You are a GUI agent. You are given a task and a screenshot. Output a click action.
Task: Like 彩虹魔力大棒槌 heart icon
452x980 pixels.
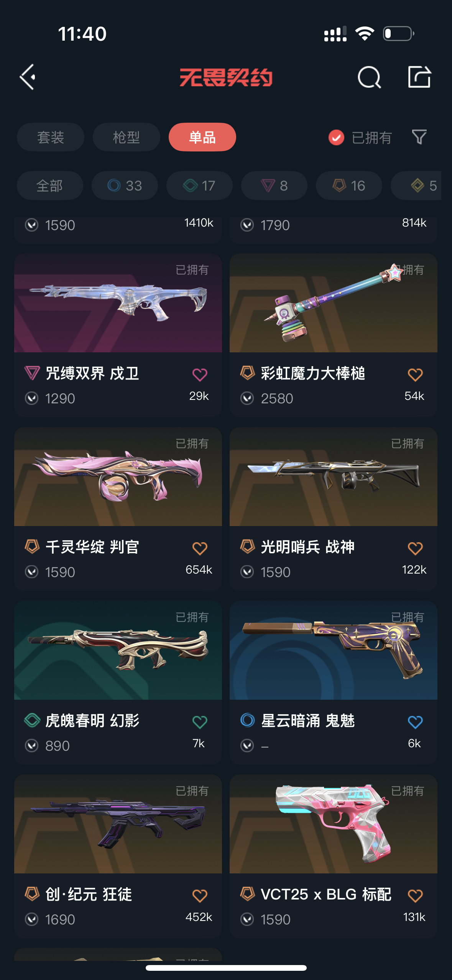click(415, 375)
